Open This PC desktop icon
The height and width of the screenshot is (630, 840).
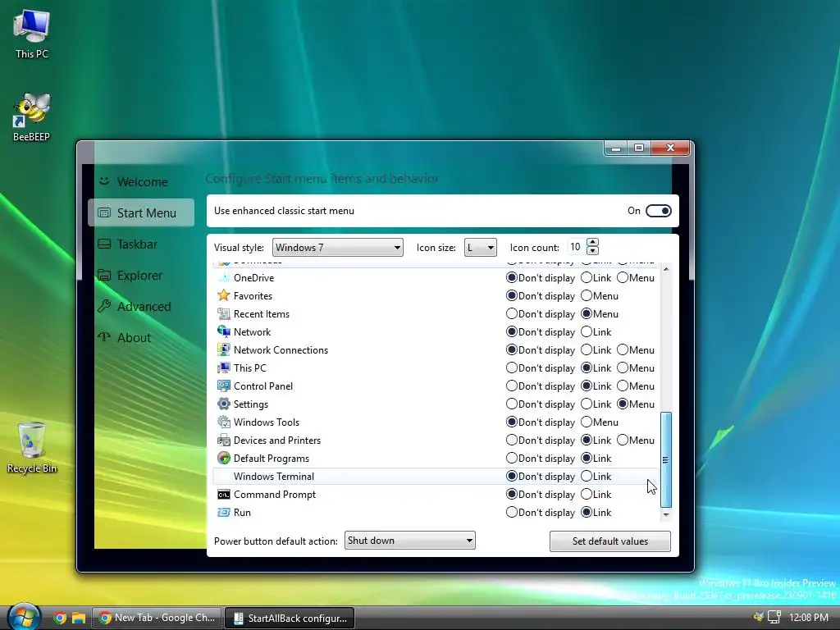pos(32,34)
